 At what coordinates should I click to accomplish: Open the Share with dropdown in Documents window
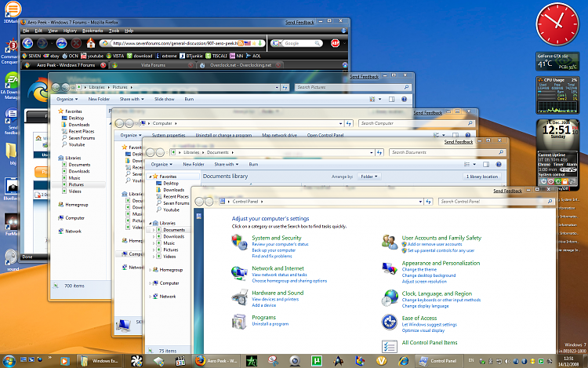pyautogui.click(x=226, y=164)
